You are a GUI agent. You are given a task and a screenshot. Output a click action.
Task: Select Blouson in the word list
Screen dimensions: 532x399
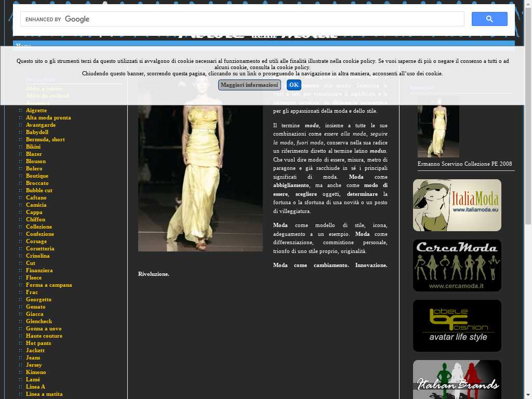pos(36,161)
